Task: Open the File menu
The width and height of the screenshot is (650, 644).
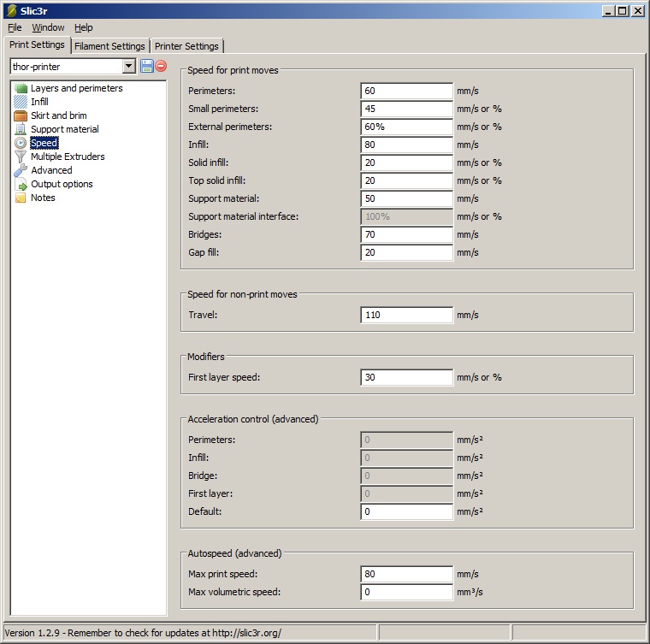Action: (x=15, y=27)
